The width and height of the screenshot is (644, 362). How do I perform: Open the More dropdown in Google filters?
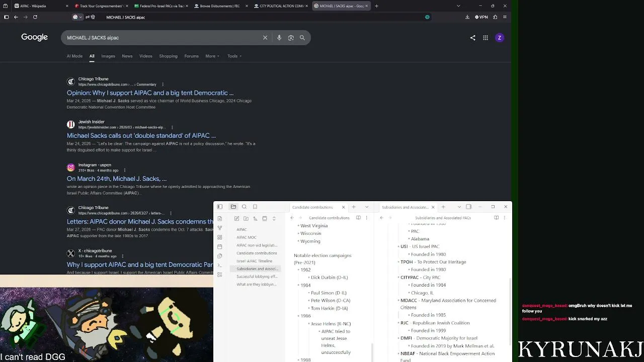coord(212,56)
